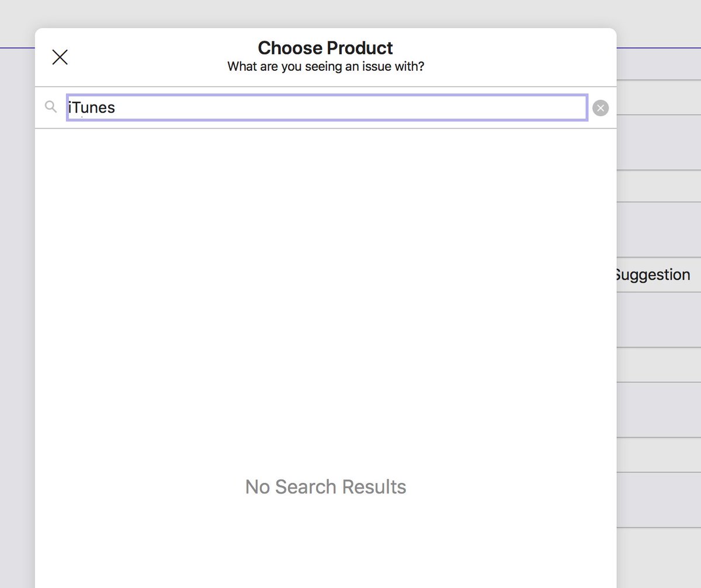Click the 'What are you seeing an issue with?' subtitle
701x588 pixels.
point(325,67)
